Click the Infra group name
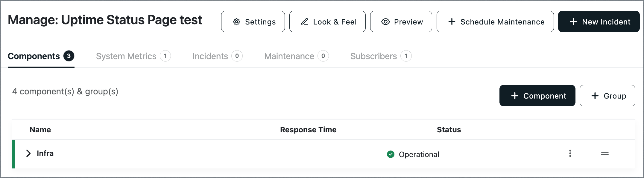 (x=45, y=153)
